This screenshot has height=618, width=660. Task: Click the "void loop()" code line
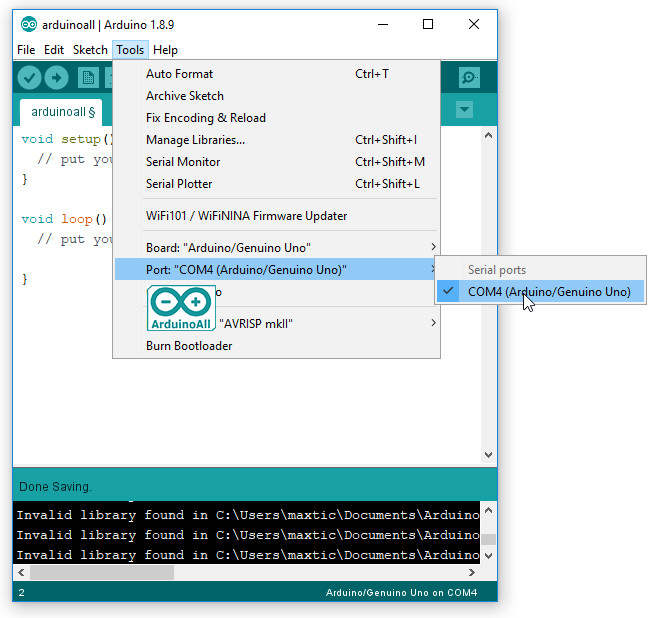[64, 219]
